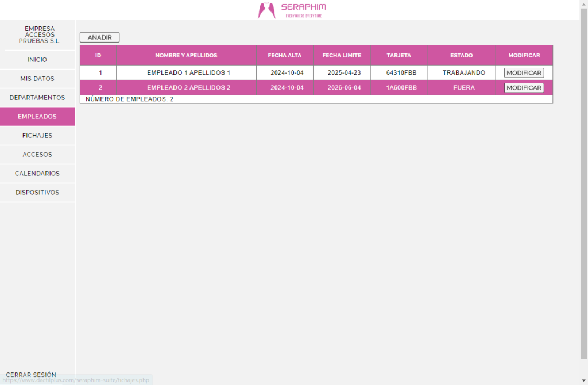Click the TARJETA column header
Image resolution: width=588 pixels, height=385 pixels.
(399, 55)
